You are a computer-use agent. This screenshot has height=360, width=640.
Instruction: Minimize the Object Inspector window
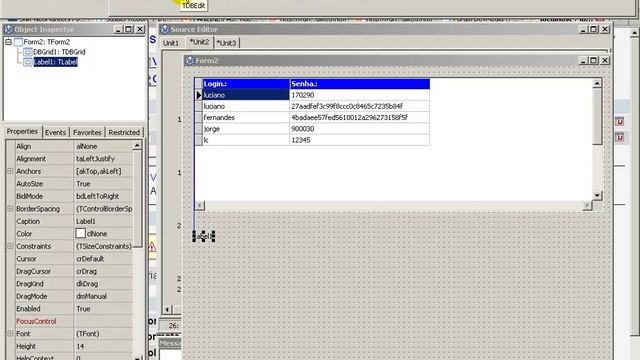point(118,29)
